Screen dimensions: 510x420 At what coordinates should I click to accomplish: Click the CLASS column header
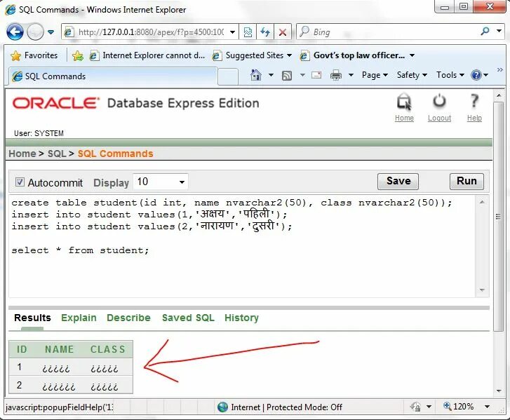[x=107, y=349]
